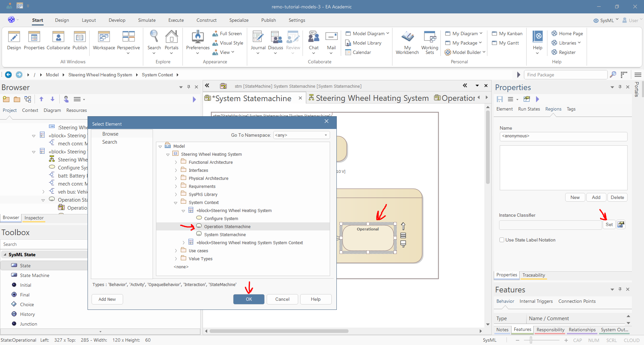The width and height of the screenshot is (644, 345).
Task: Click the Workspace icon in ribbon
Action: [104, 37]
